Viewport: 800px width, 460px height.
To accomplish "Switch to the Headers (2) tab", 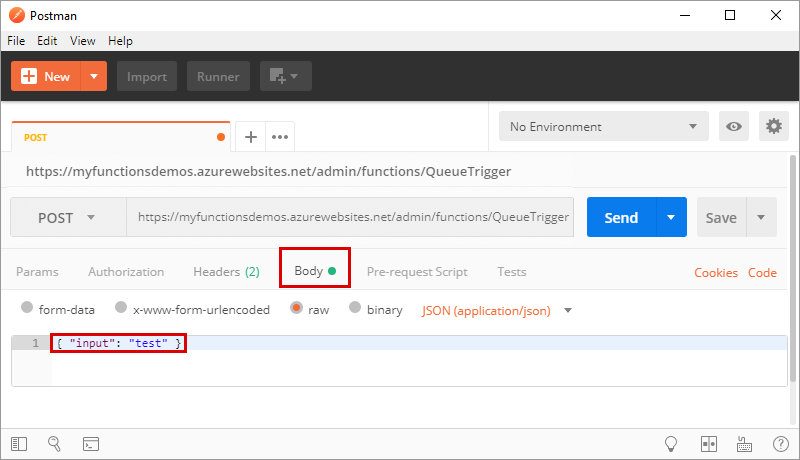I will [227, 272].
